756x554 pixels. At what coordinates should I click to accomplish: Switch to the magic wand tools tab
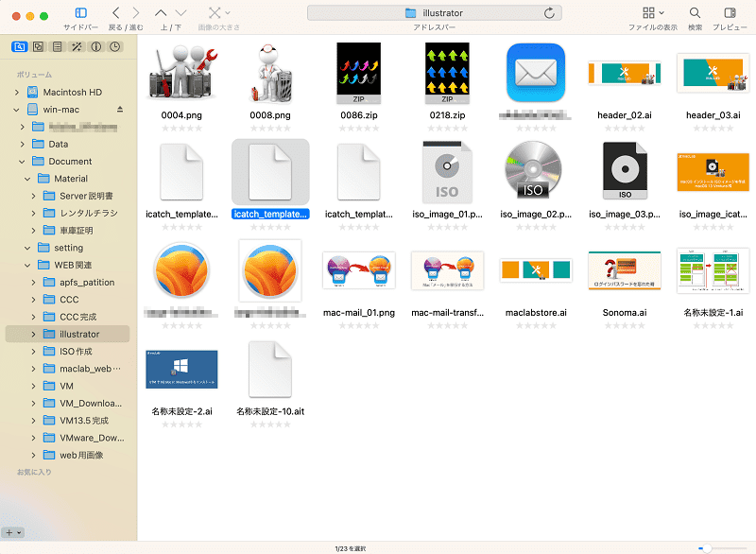77,46
